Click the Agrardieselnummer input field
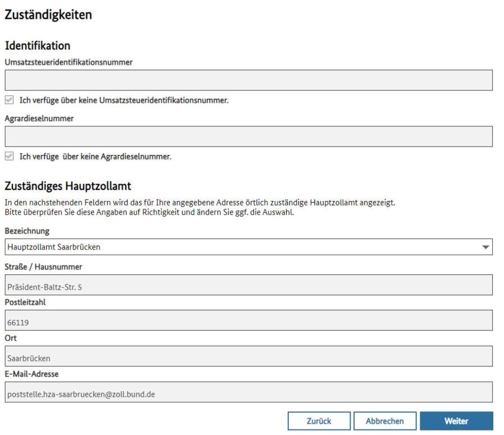 click(x=248, y=136)
